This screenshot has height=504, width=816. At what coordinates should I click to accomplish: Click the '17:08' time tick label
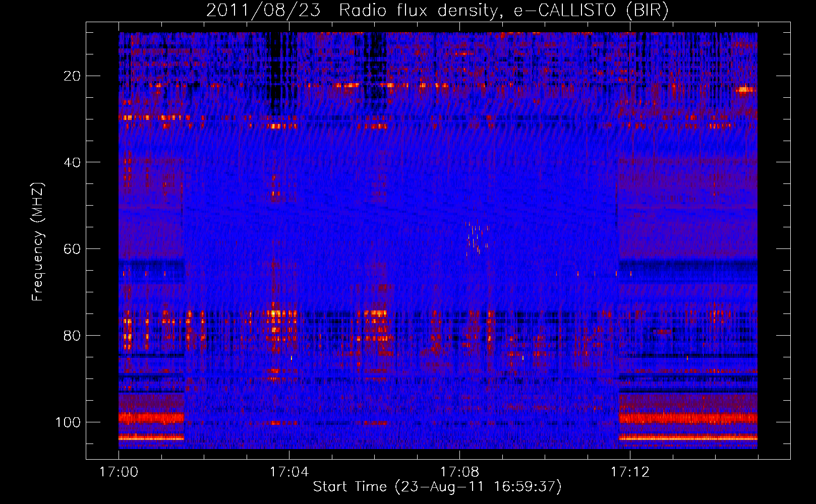click(x=459, y=472)
